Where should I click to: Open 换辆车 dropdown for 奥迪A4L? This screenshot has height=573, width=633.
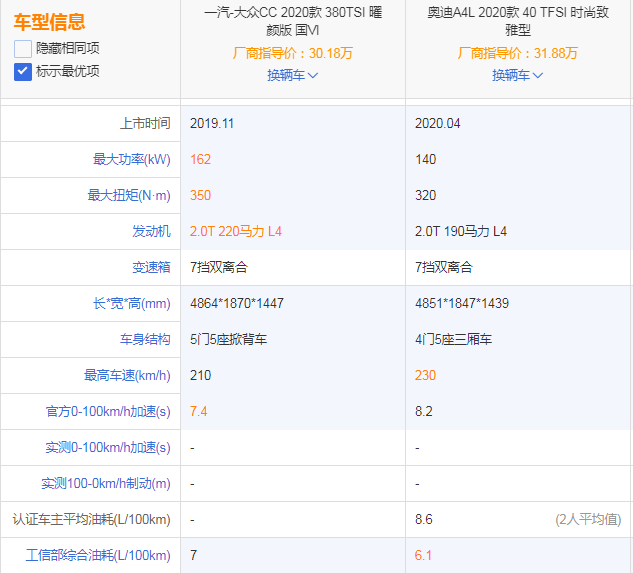click(517, 75)
